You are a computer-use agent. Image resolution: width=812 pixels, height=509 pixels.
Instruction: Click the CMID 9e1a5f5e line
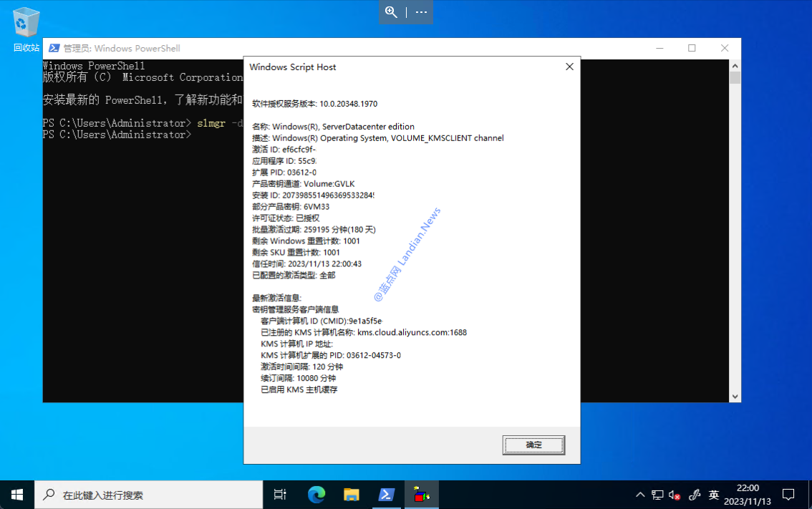click(x=322, y=320)
